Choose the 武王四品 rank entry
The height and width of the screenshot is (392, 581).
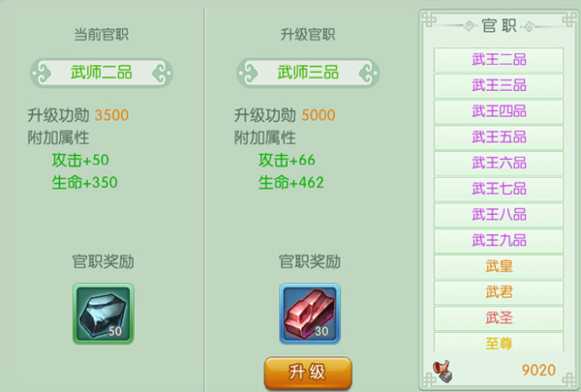tap(499, 111)
